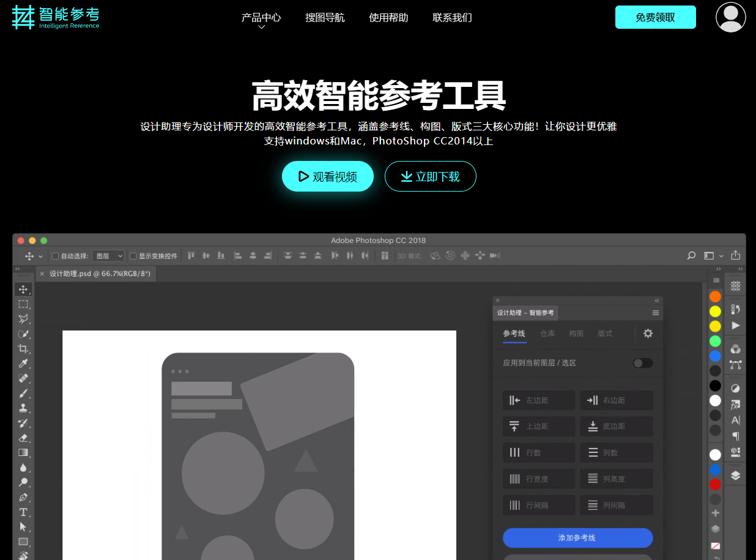Open 搜图导航 navigation item
Viewport: 756px width, 560px height.
(x=325, y=18)
